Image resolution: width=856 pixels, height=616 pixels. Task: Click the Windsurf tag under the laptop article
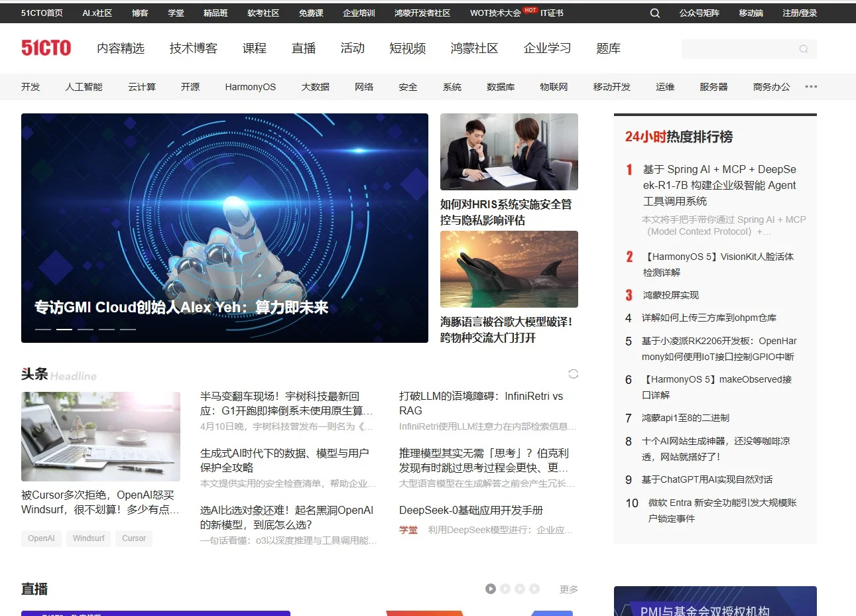point(88,538)
